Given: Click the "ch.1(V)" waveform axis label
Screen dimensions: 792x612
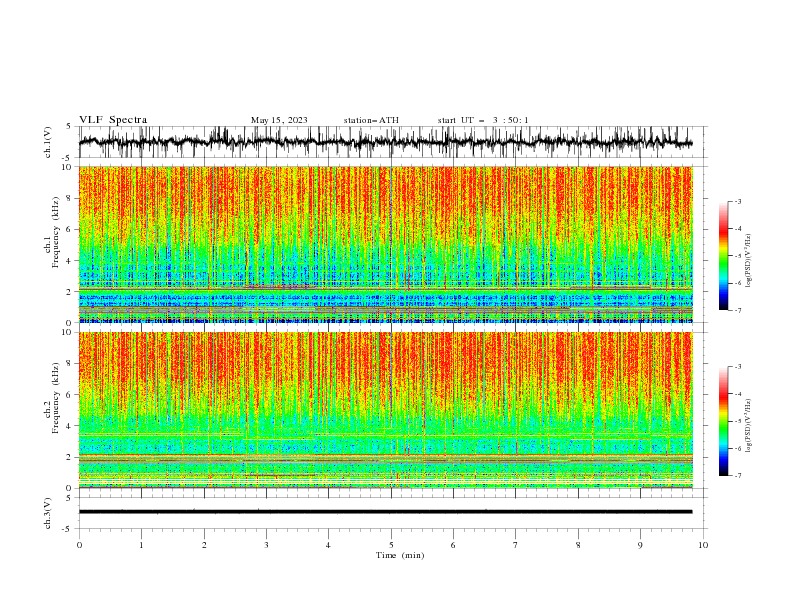Looking at the screenshot, I should point(48,142).
